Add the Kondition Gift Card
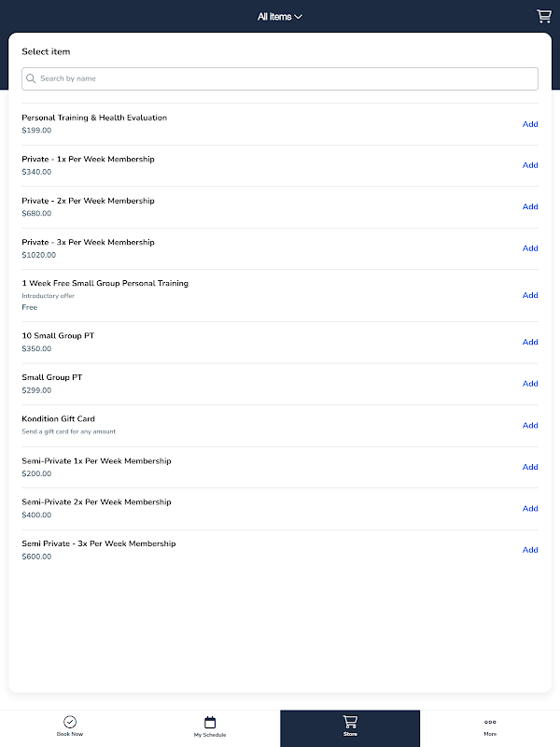The width and height of the screenshot is (560, 747). (530, 425)
